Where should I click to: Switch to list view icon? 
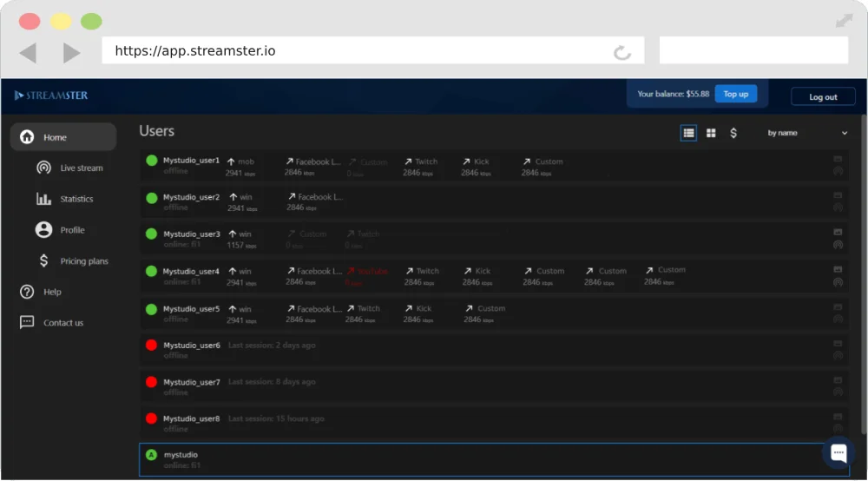688,133
